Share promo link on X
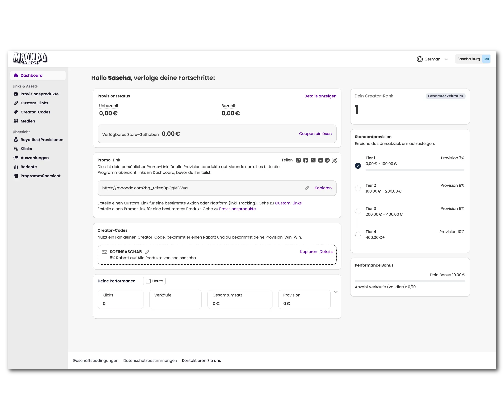 point(313,160)
